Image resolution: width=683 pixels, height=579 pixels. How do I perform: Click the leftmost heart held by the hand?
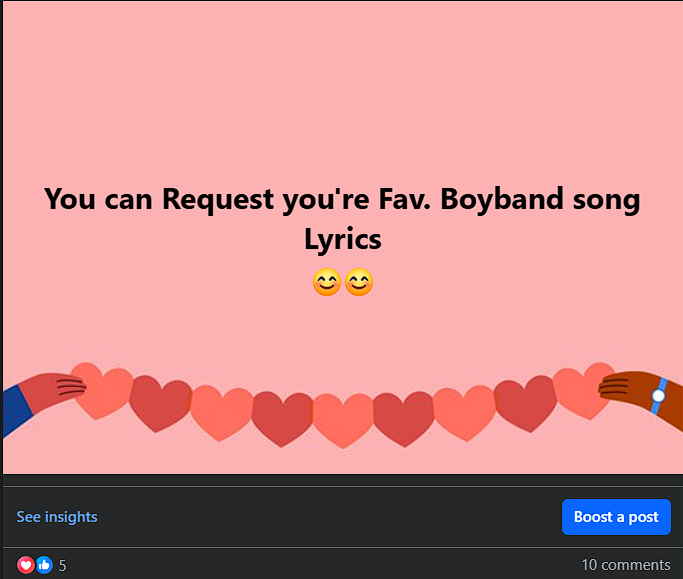[x=103, y=391]
